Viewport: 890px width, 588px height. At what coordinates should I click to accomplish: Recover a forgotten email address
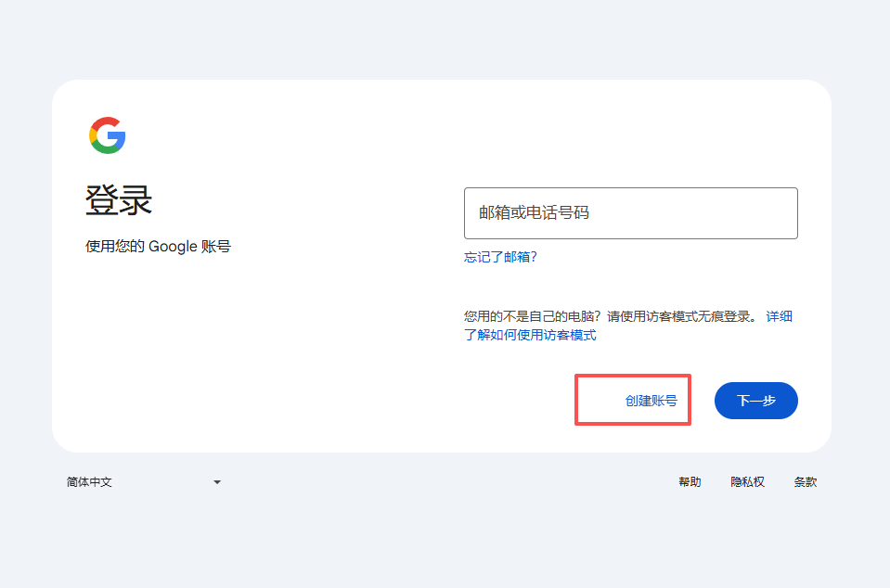point(500,257)
